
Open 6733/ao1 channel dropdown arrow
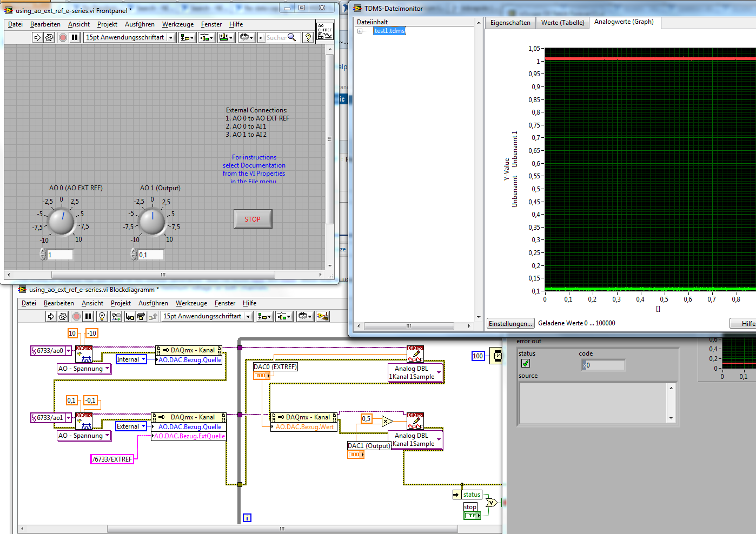point(69,418)
